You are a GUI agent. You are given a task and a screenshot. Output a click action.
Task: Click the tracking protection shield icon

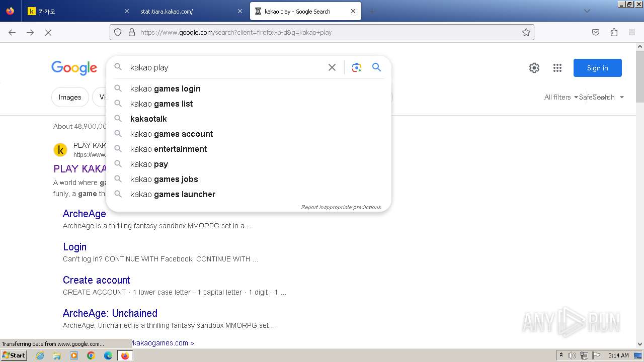(x=118, y=32)
